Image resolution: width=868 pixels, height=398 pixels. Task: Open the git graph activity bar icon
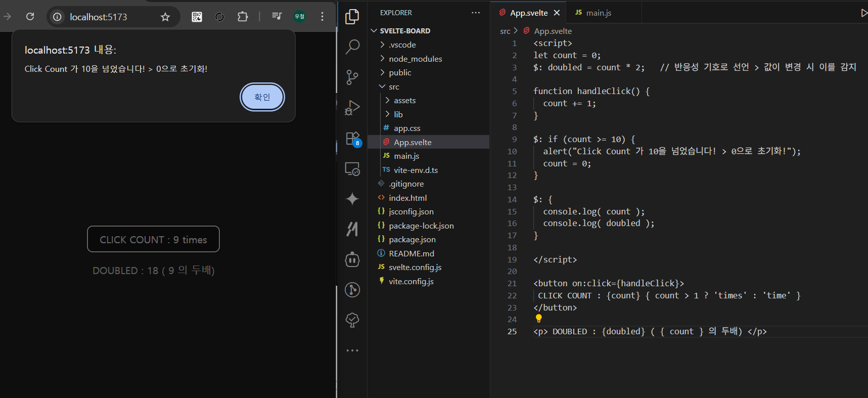[x=352, y=290]
